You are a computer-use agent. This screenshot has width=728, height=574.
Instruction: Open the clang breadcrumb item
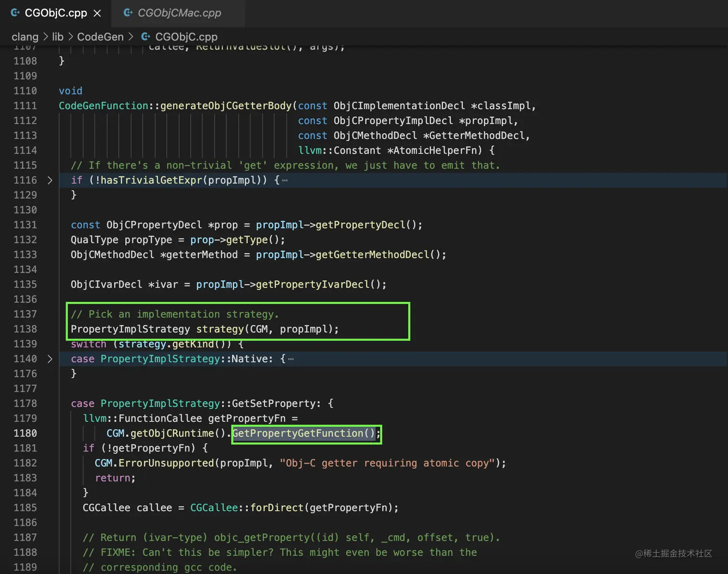(25, 36)
